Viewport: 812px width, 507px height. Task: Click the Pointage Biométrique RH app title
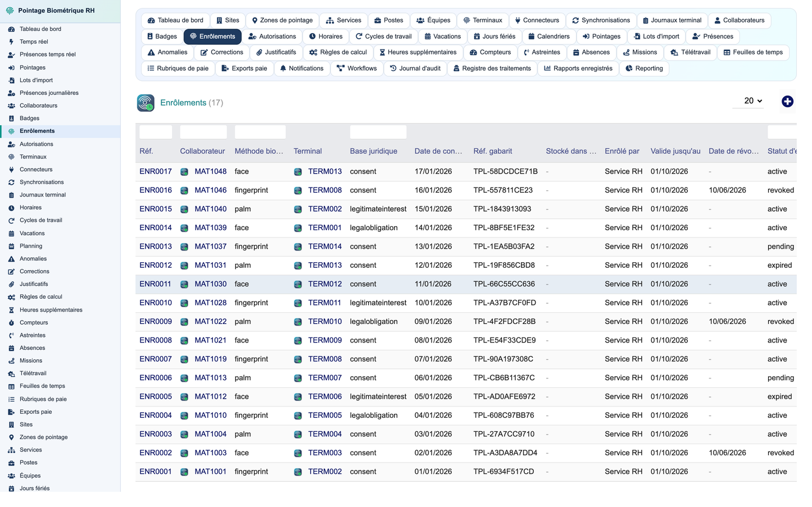tap(56, 11)
